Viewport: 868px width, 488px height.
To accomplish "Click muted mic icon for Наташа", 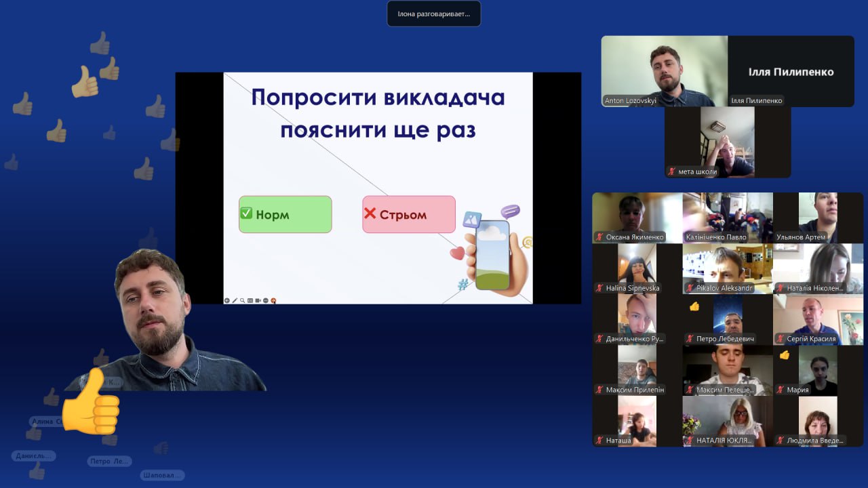I will 599,441.
